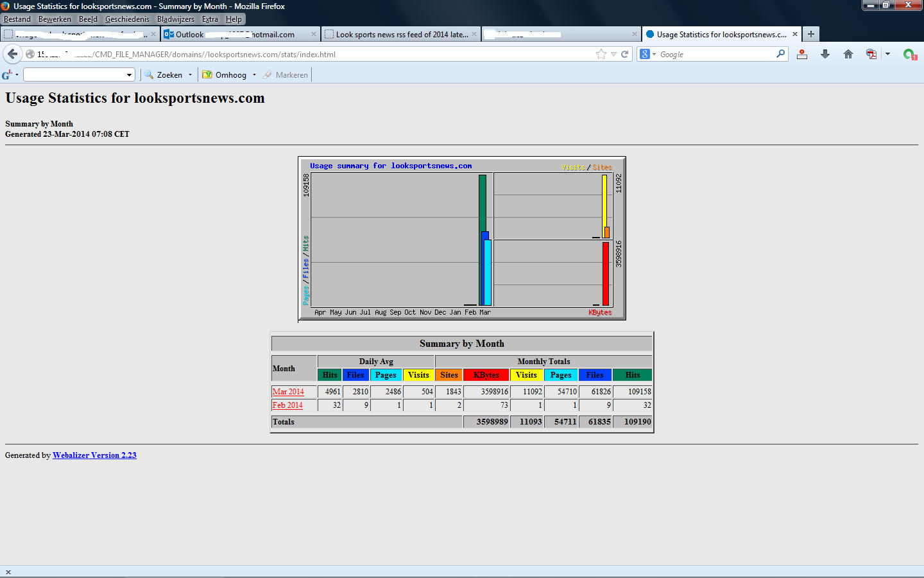924x578 pixels.
Task: Open the Bestand menu
Action: pyautogui.click(x=17, y=19)
